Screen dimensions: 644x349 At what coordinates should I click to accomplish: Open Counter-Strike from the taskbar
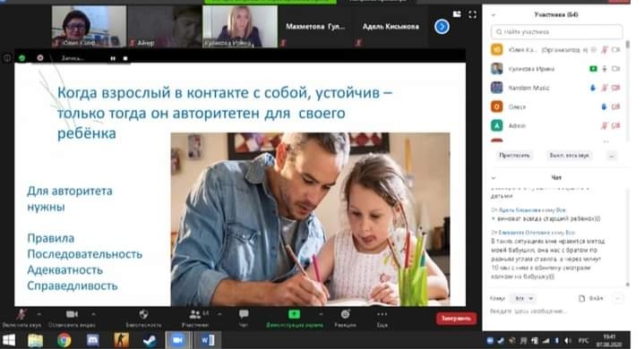[121, 340]
